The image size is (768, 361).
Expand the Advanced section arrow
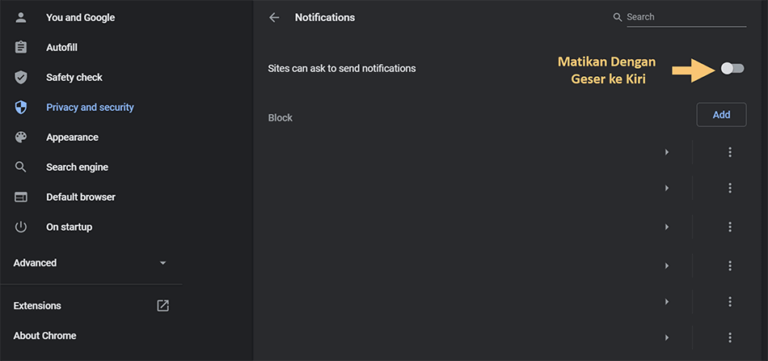[x=163, y=263]
